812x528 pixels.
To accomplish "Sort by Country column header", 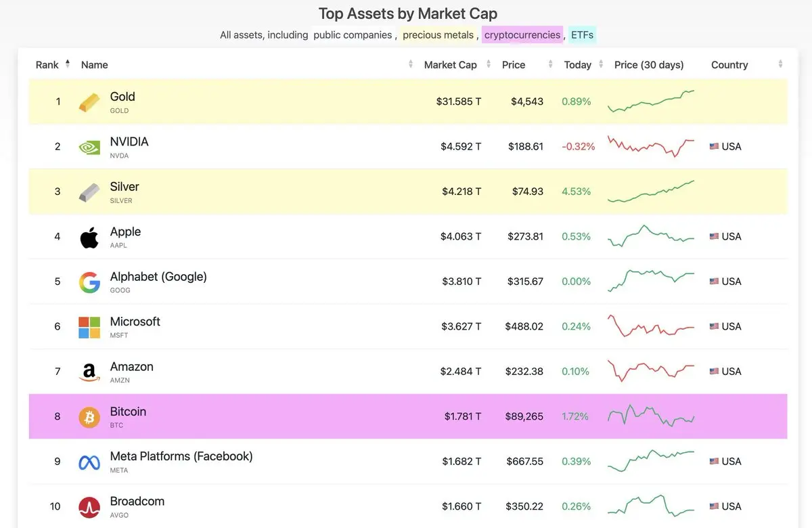I will [x=729, y=65].
